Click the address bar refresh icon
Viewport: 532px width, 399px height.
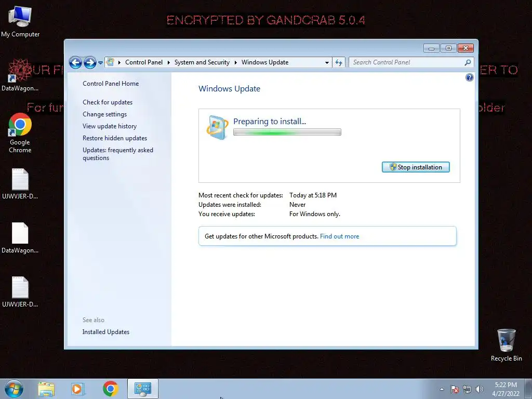click(x=339, y=62)
